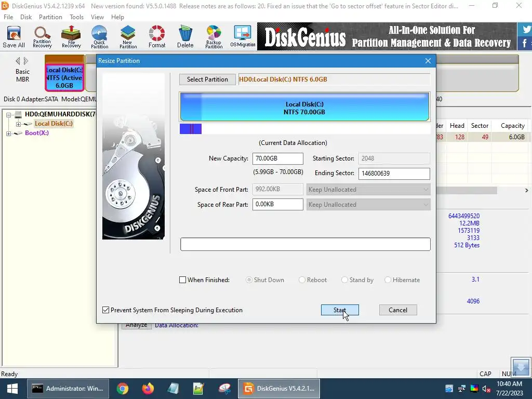Click the New Capacity input field
The width and height of the screenshot is (532, 399).
(x=277, y=158)
